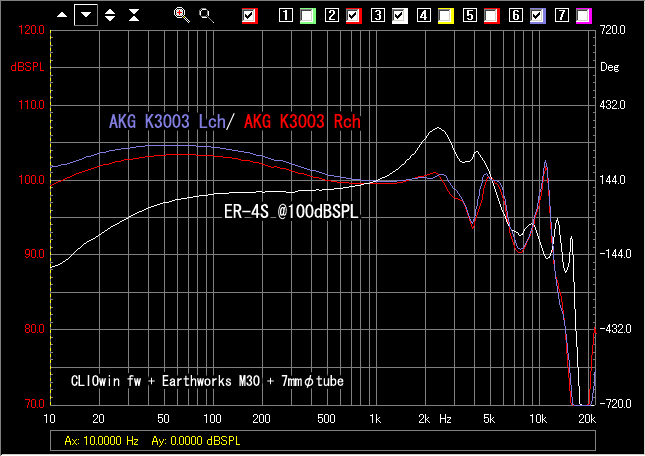This screenshot has width=645, height=456.
Task: Enable the red overlay 5 checkbox
Action: (492, 16)
